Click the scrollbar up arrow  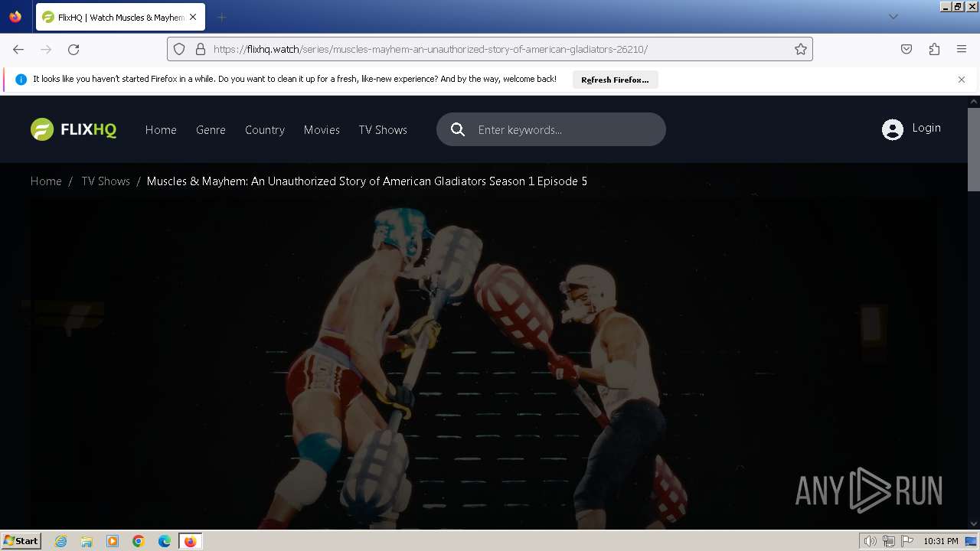click(x=974, y=101)
